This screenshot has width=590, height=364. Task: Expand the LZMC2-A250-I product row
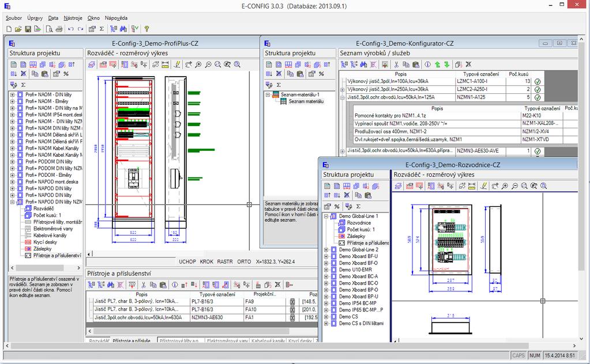343,90
